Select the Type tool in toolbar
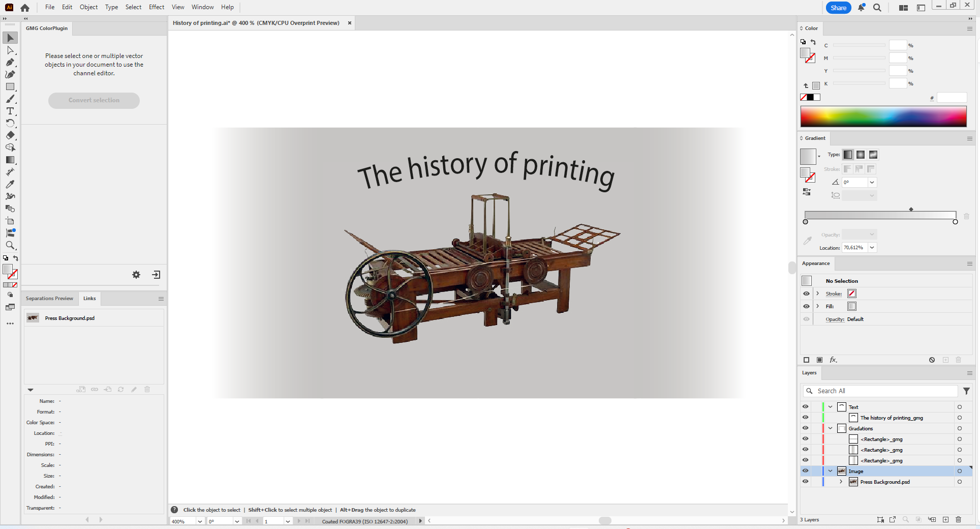Viewport: 980px width, 529px height. tap(10, 111)
